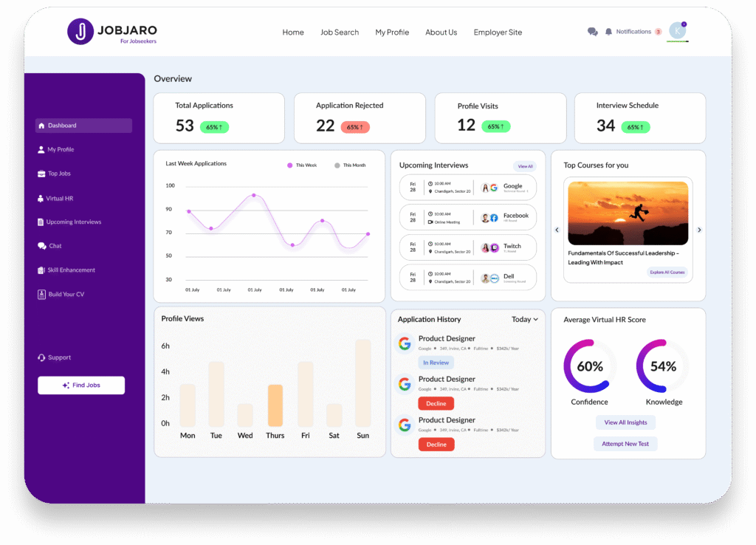This screenshot has width=756, height=545.
Task: Show previous course with left arrow
Action: point(557,230)
